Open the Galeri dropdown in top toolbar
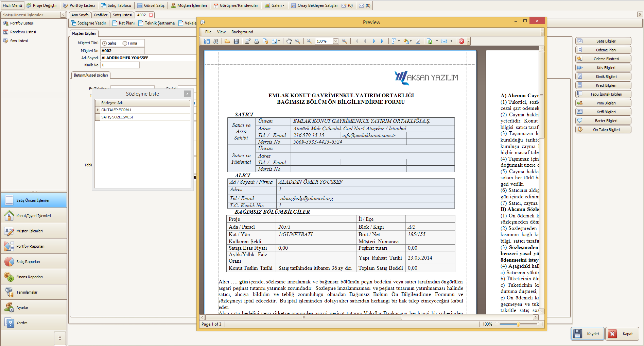Viewport: 644px width, 346px height. click(x=275, y=5)
